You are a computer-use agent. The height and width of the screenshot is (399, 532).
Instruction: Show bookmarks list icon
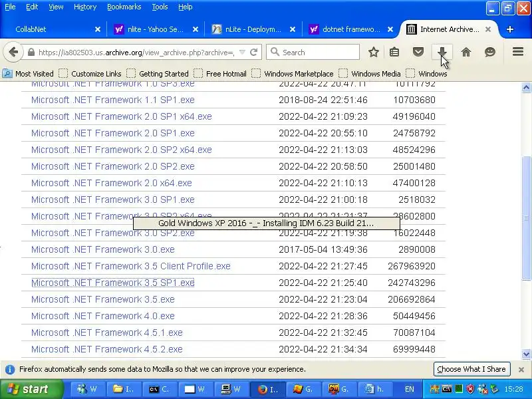point(394,53)
